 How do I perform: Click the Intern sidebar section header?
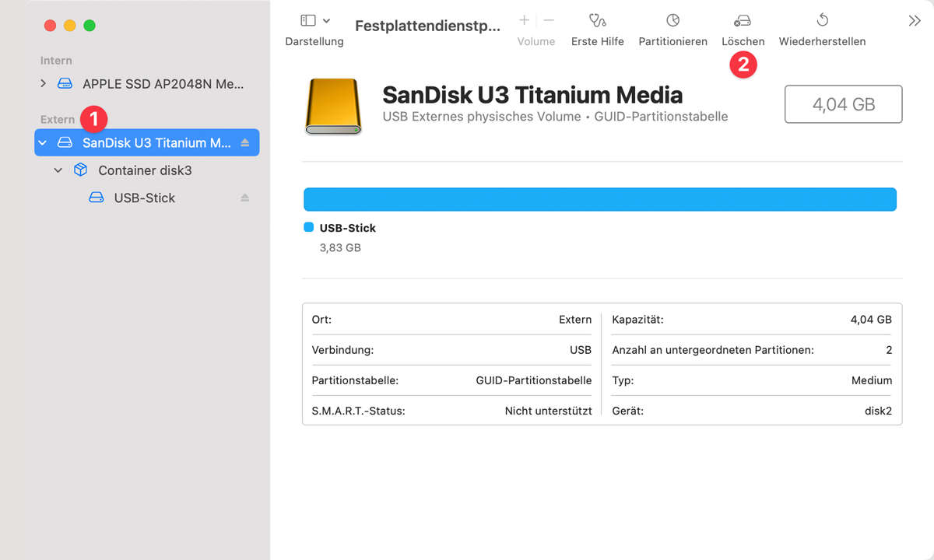pyautogui.click(x=56, y=61)
